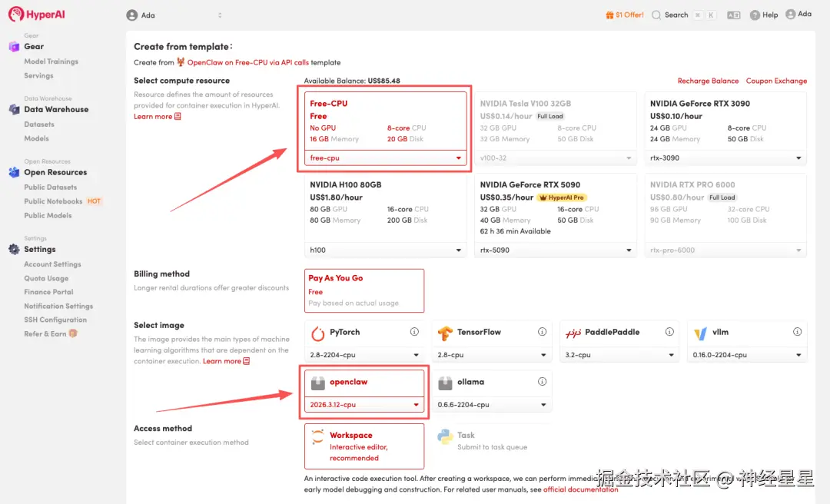
Task: Click the Open Resources icon
Action: (x=15, y=172)
